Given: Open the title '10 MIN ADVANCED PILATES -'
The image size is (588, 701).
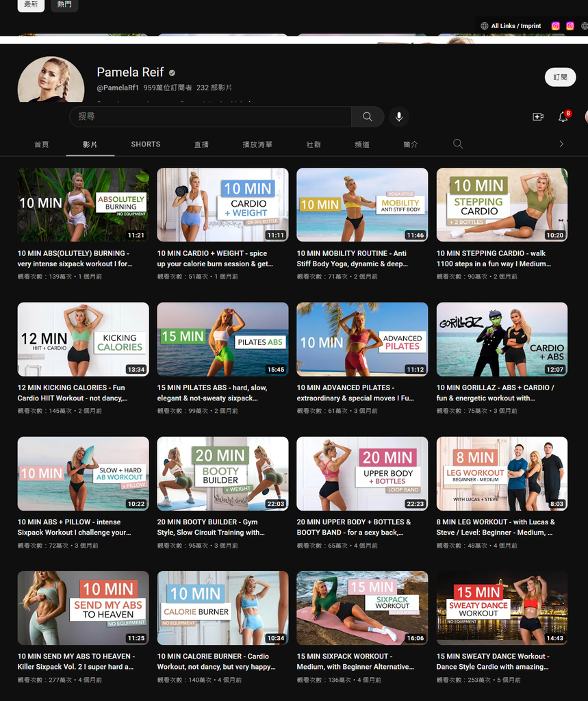Looking at the screenshot, I should 355,393.
